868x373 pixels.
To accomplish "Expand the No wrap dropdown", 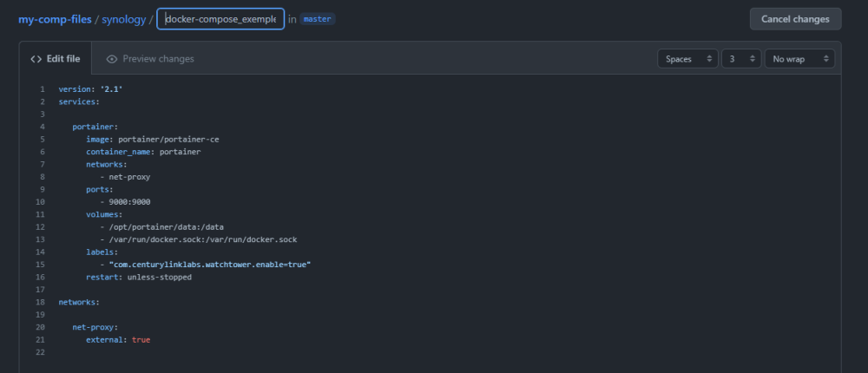I will click(x=799, y=59).
